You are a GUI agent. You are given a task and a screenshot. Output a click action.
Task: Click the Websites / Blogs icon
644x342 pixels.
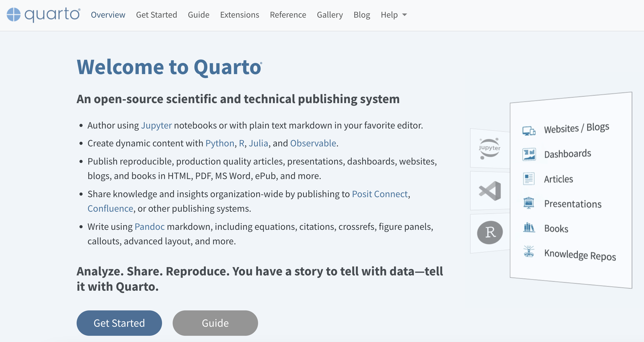tap(529, 131)
